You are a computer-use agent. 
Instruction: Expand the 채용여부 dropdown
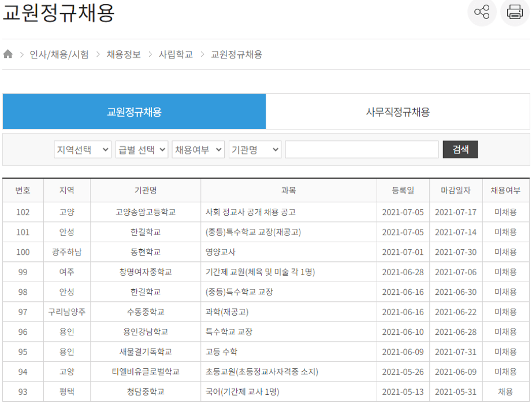(198, 149)
